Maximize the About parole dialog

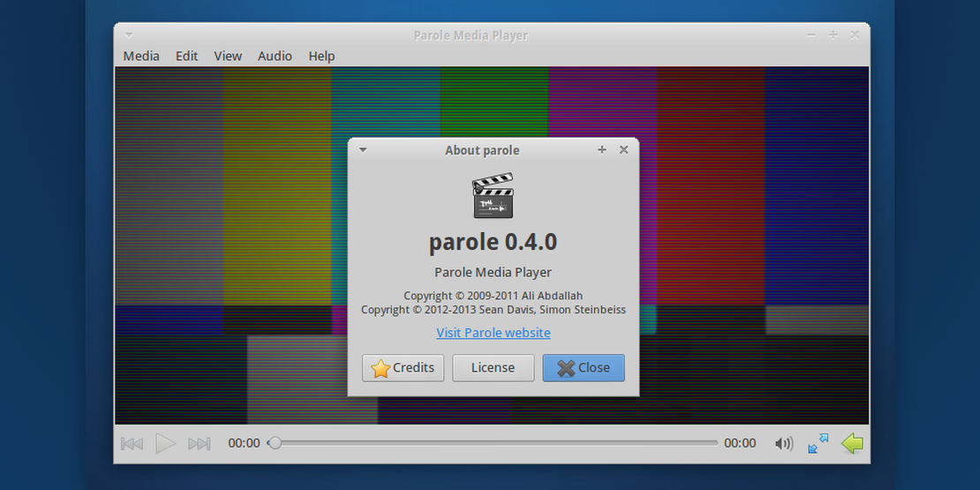tap(602, 150)
